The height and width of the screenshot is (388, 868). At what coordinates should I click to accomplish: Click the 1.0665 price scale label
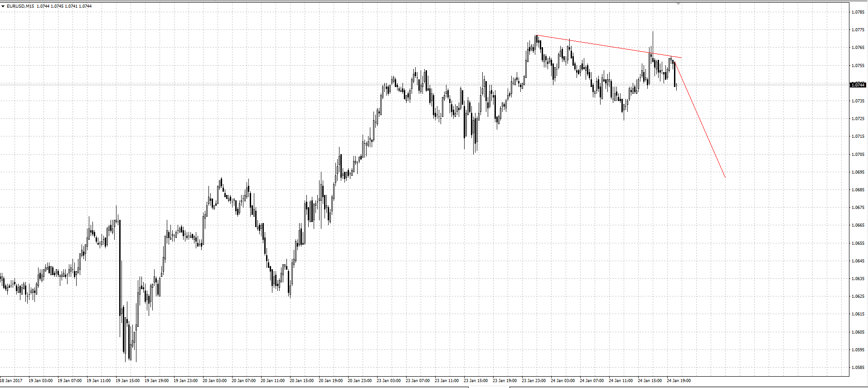[x=858, y=225]
